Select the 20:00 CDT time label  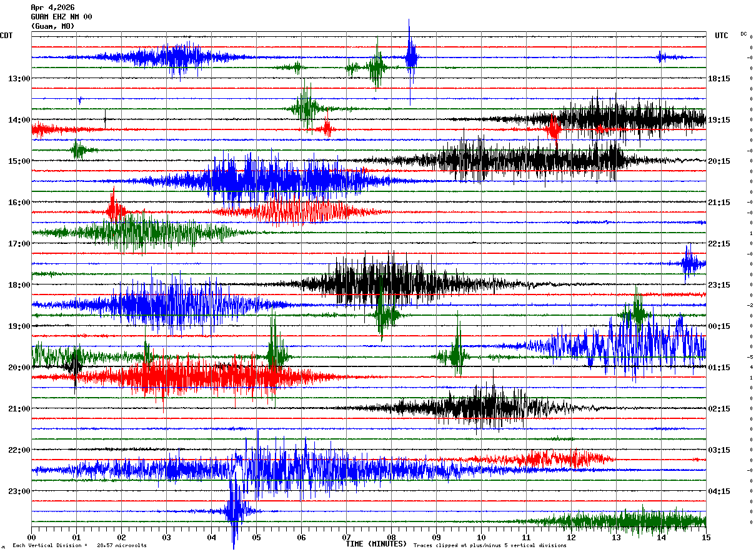coord(19,368)
